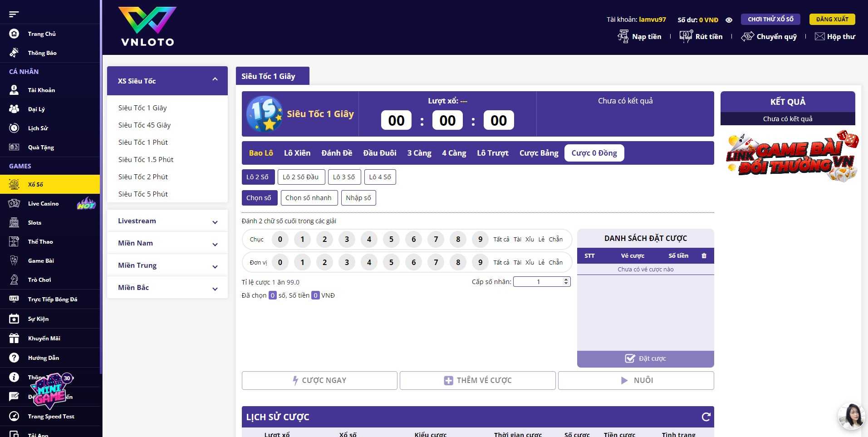
Task: Click the CƯỢC NGAY button
Action: [x=319, y=380]
